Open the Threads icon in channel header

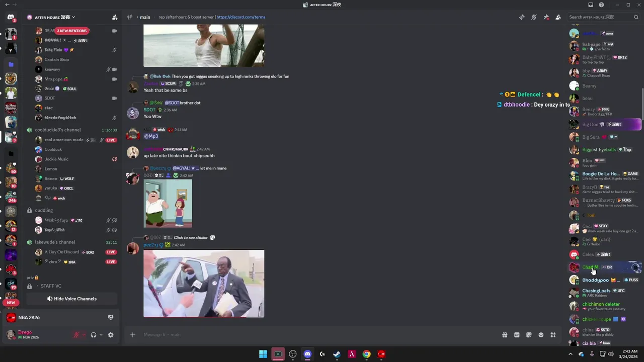522,17
